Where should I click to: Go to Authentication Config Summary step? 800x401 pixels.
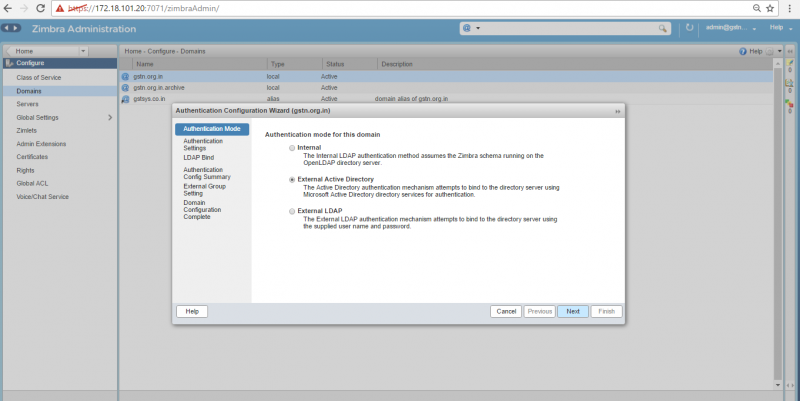point(207,173)
